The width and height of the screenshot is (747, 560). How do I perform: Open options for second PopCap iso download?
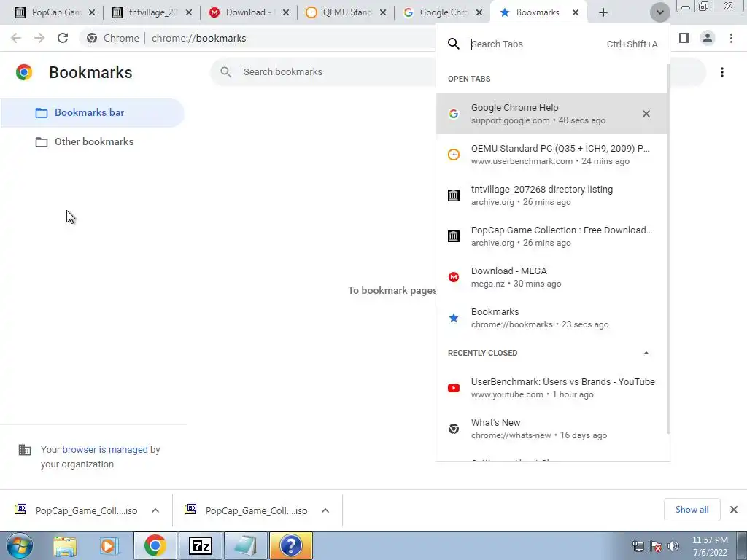click(325, 510)
